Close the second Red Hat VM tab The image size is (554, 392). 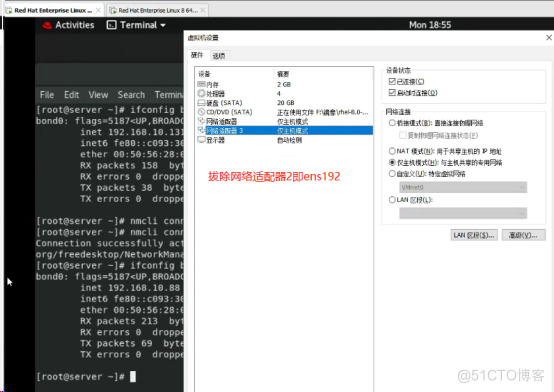click(x=203, y=11)
